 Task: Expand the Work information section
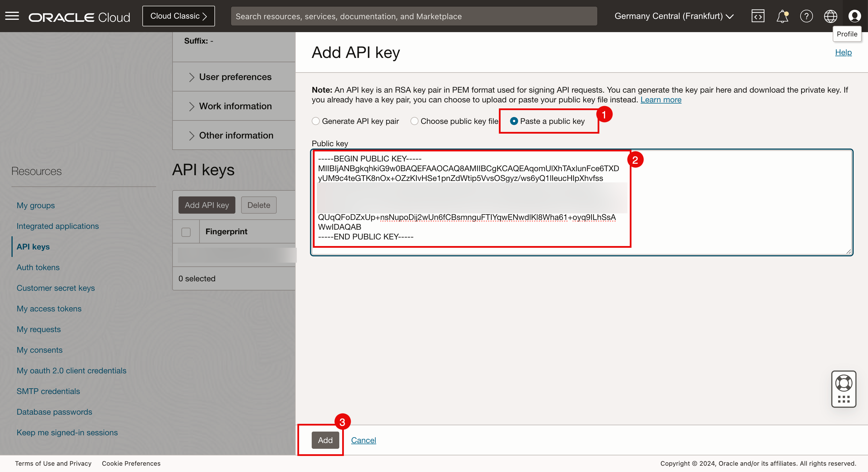[x=235, y=106]
